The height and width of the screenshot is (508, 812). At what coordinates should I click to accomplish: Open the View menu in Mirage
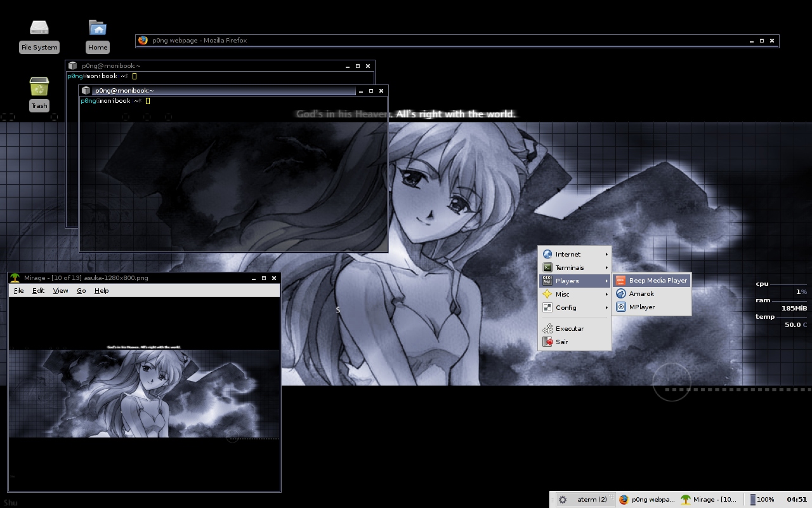(x=60, y=290)
